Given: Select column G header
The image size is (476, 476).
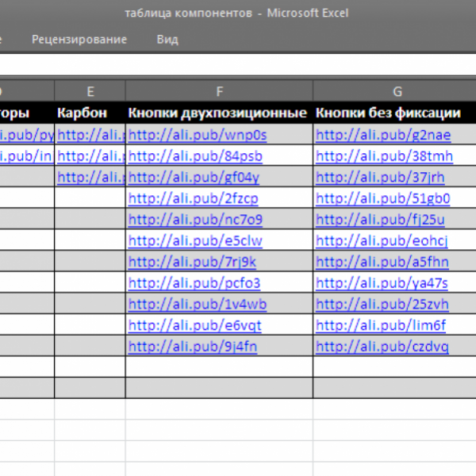Looking at the screenshot, I should coord(397,90).
